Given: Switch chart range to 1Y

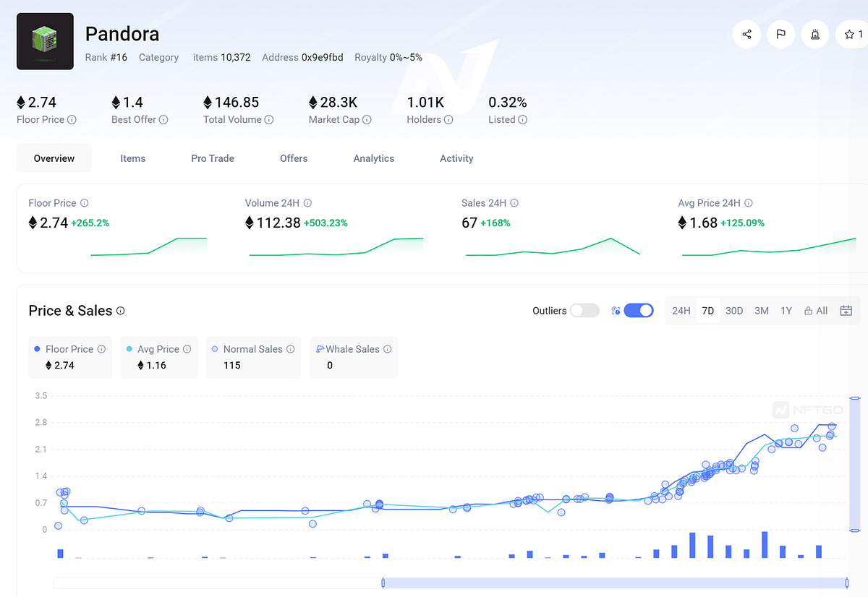Looking at the screenshot, I should 786,310.
